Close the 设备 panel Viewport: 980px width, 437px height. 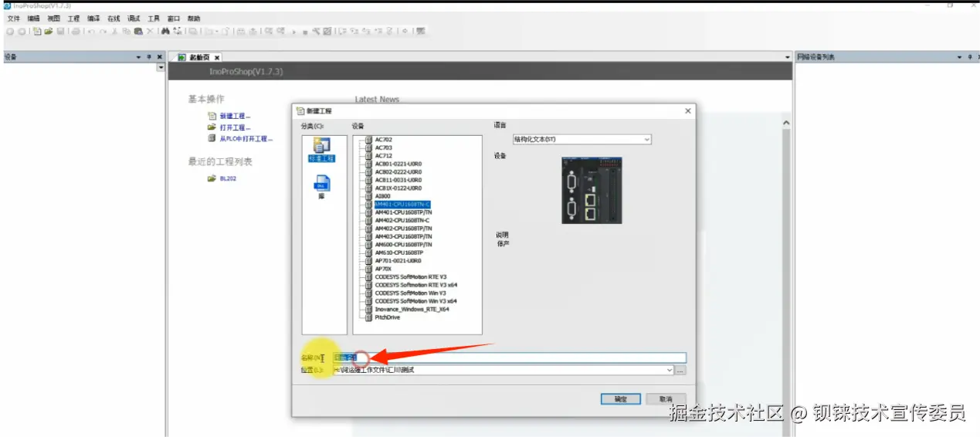coord(159,57)
